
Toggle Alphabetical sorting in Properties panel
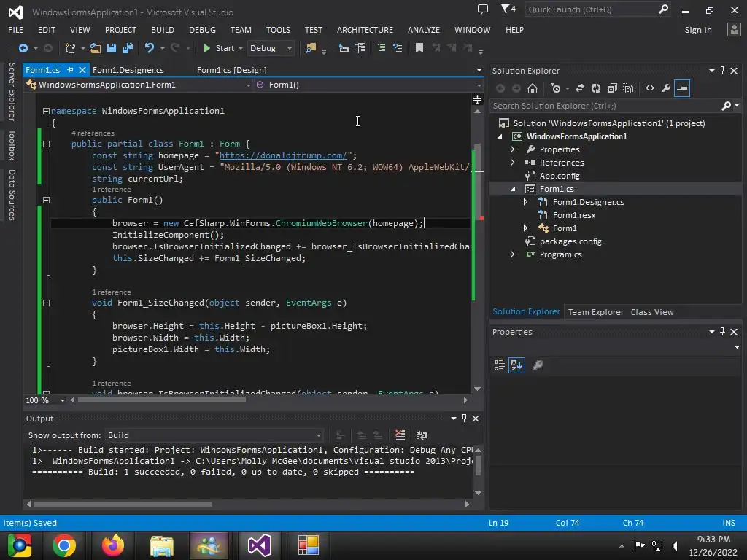coord(517,365)
